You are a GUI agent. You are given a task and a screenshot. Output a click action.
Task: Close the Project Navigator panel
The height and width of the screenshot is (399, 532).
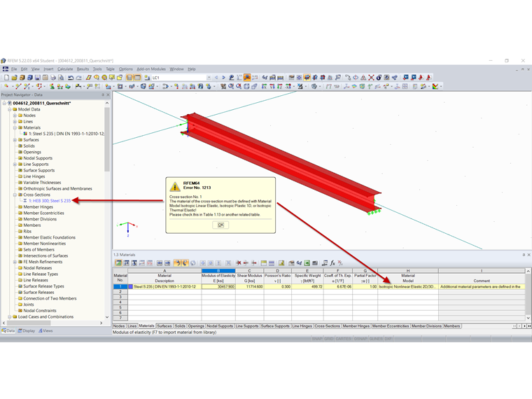pos(108,95)
